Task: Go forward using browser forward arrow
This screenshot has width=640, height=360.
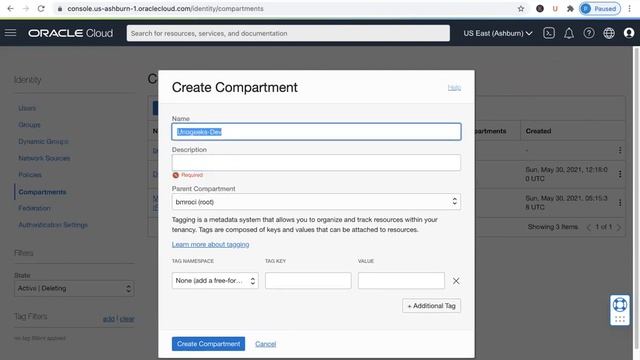Action: click(x=25, y=9)
